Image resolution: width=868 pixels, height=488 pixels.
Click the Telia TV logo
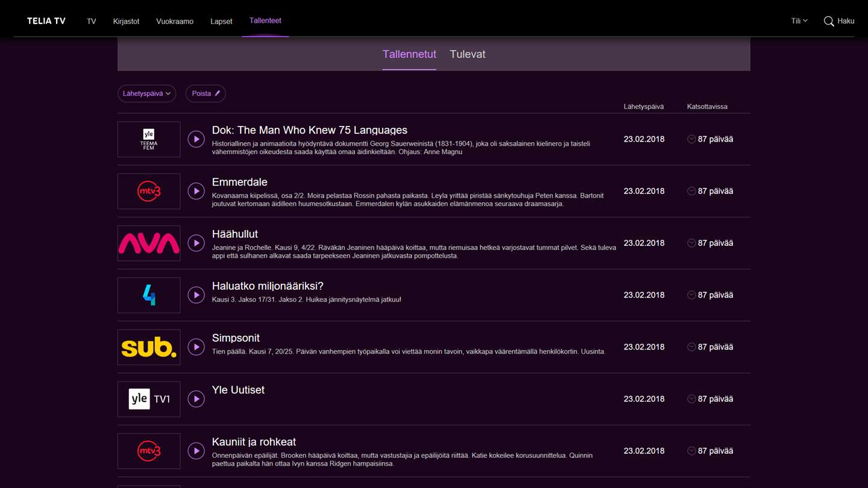click(46, 21)
